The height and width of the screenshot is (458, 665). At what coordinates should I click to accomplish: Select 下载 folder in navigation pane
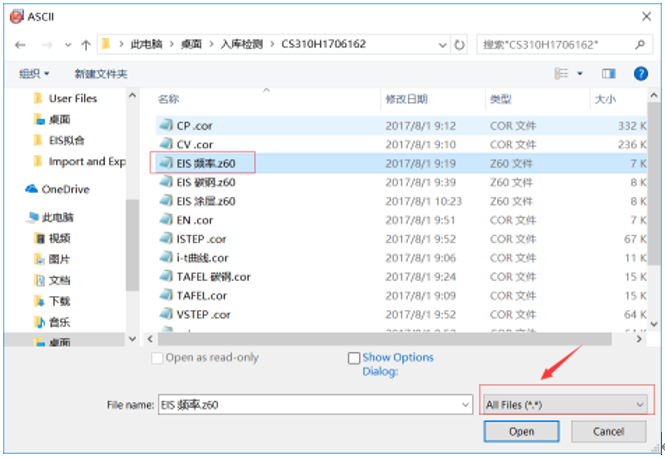point(53,301)
